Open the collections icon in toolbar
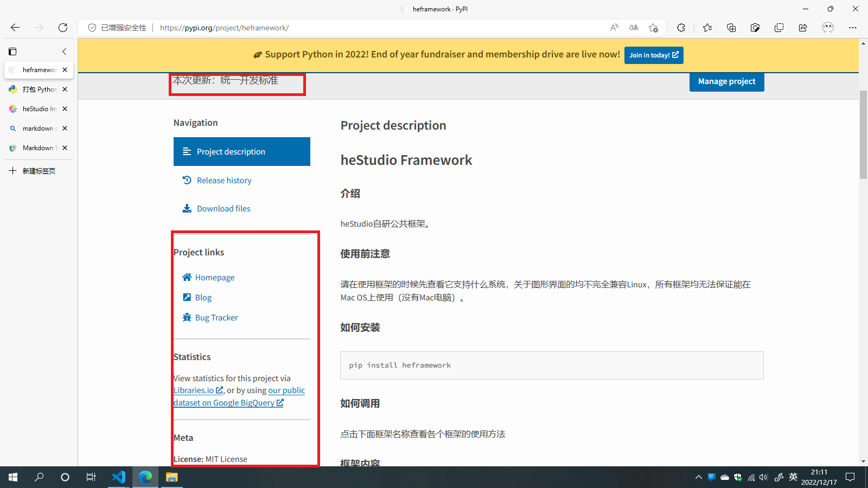 (731, 28)
